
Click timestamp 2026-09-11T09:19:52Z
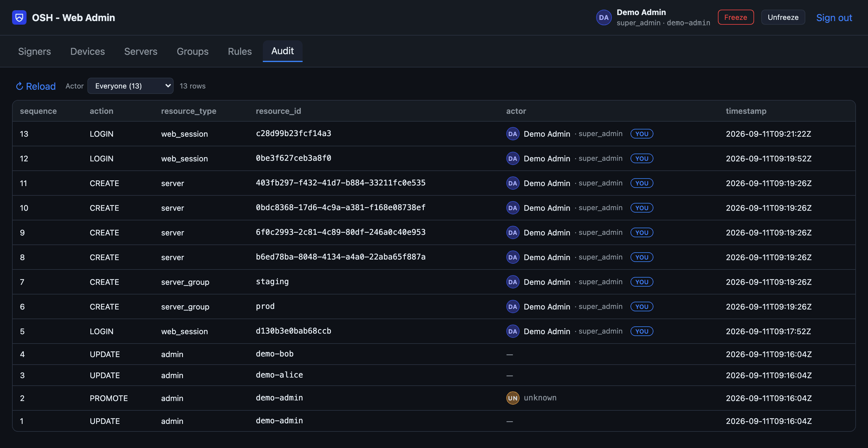[769, 159]
